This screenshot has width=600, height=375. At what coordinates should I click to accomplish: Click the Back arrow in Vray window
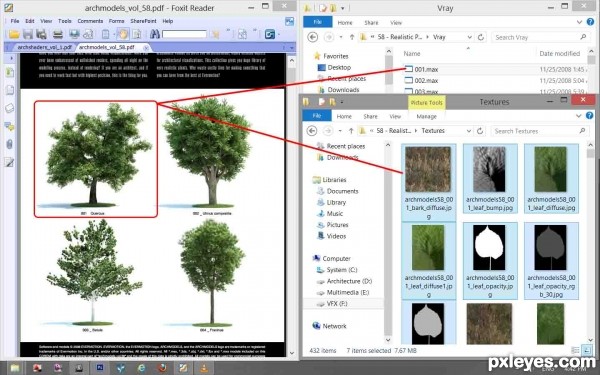313,37
